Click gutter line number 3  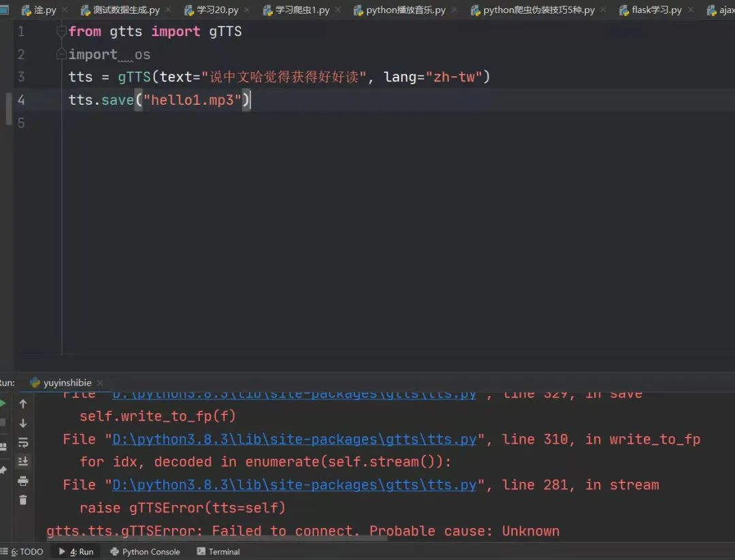pyautogui.click(x=21, y=77)
